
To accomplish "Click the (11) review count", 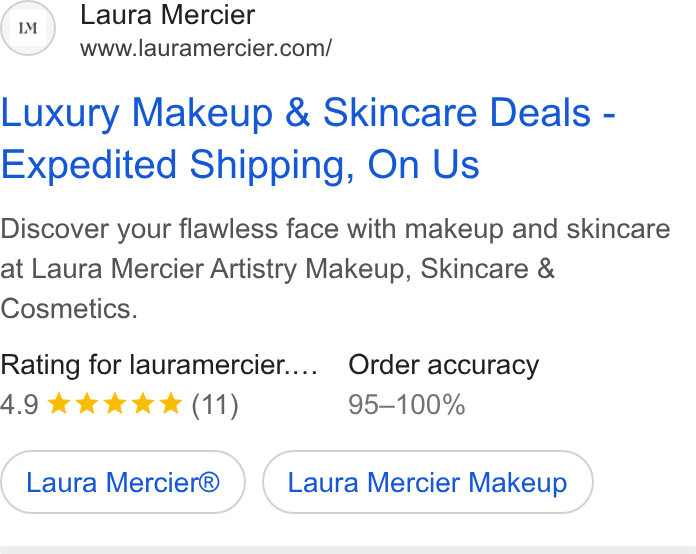I will 215,404.
